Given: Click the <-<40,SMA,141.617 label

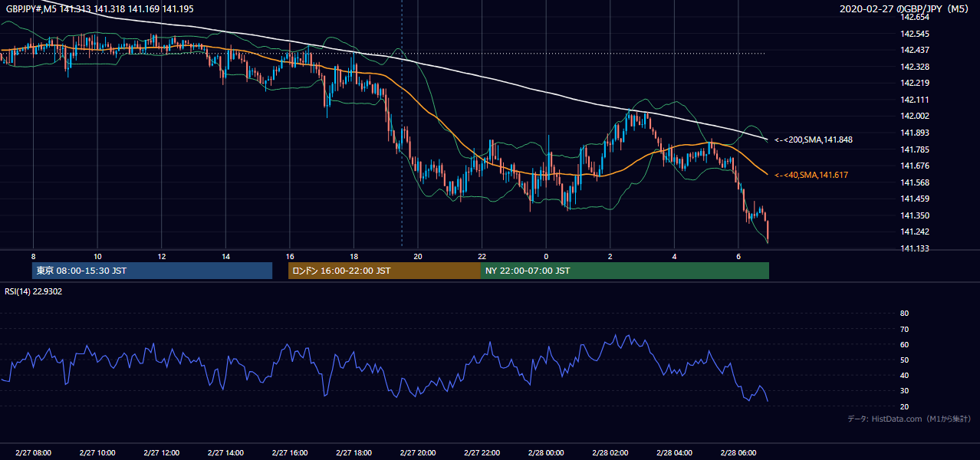Looking at the screenshot, I should (x=811, y=176).
